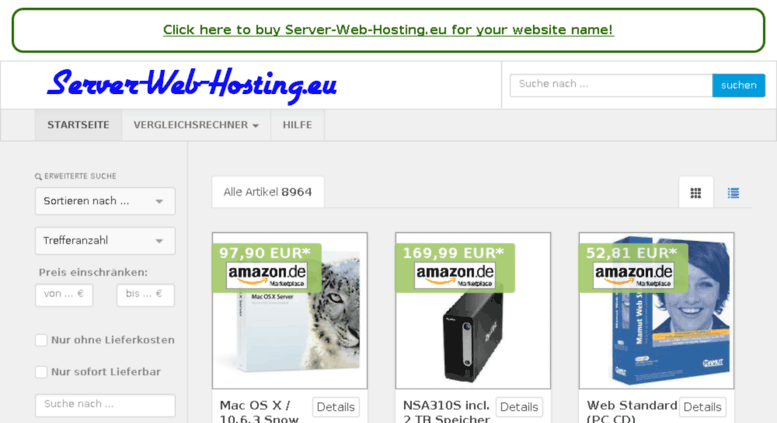Enable Nur sofort Lieferbar checkbox

pyautogui.click(x=41, y=372)
